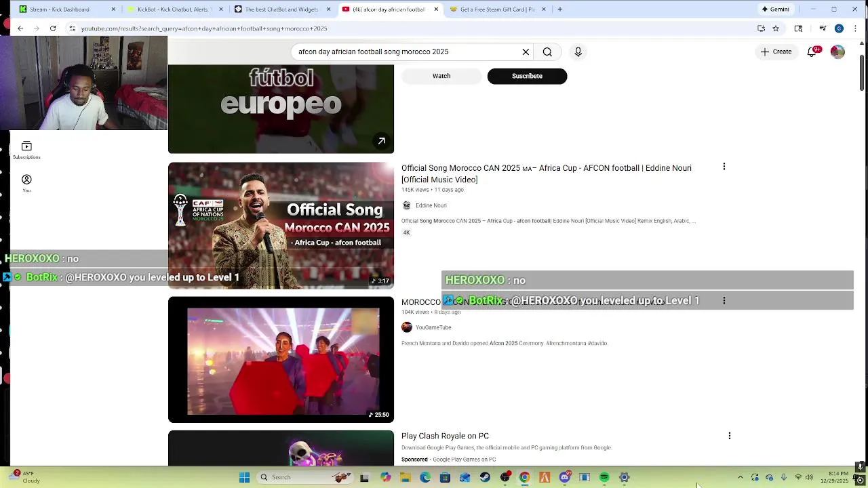This screenshot has height=488, width=868.
Task: Open Microsoft Store from the taskbar
Action: pyautogui.click(x=445, y=477)
